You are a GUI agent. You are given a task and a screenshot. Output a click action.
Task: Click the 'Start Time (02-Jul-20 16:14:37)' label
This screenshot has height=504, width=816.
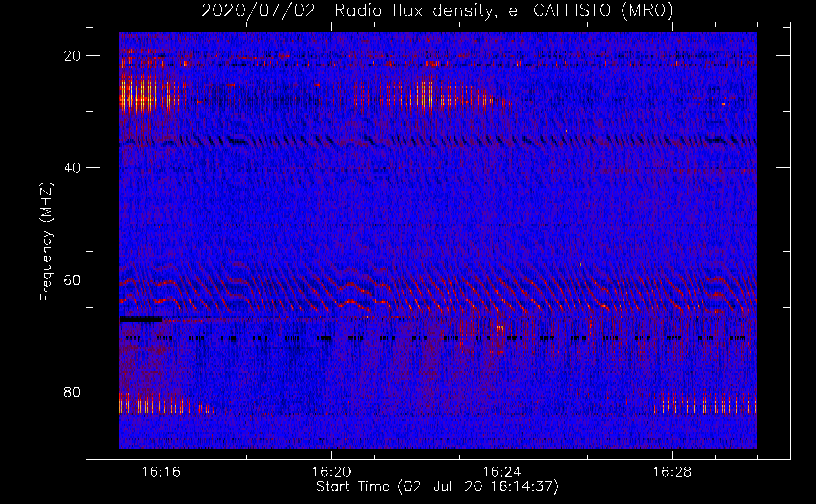coord(437,487)
